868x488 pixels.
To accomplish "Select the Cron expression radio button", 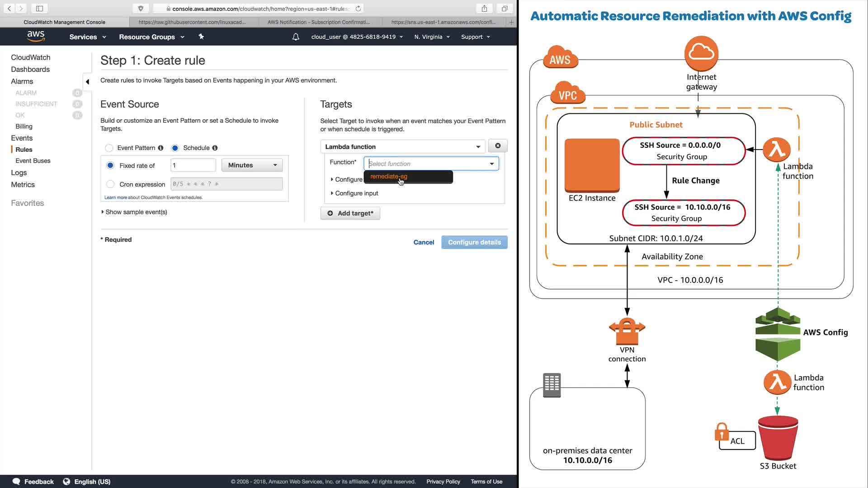I will (x=110, y=184).
